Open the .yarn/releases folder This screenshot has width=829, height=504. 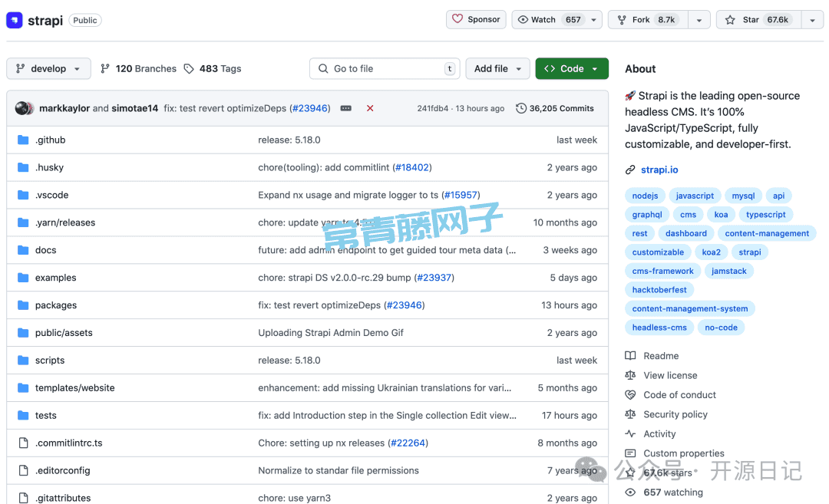65,222
